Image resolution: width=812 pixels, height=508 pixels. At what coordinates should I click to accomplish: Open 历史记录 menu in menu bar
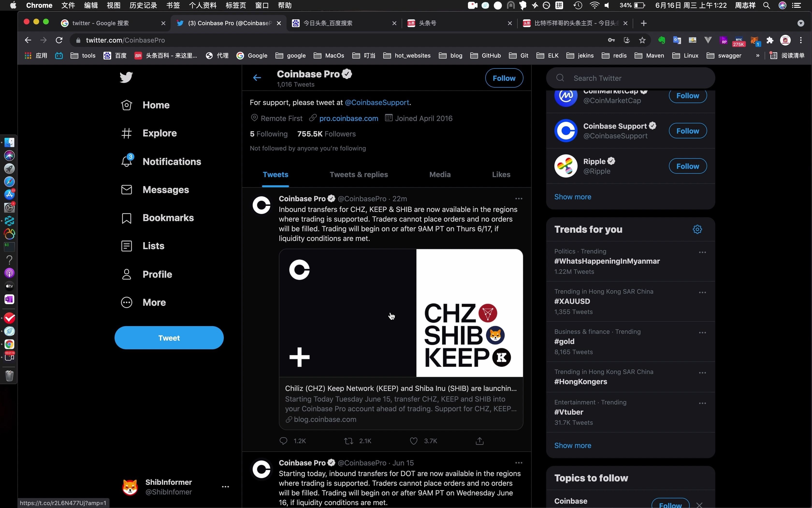click(x=143, y=5)
